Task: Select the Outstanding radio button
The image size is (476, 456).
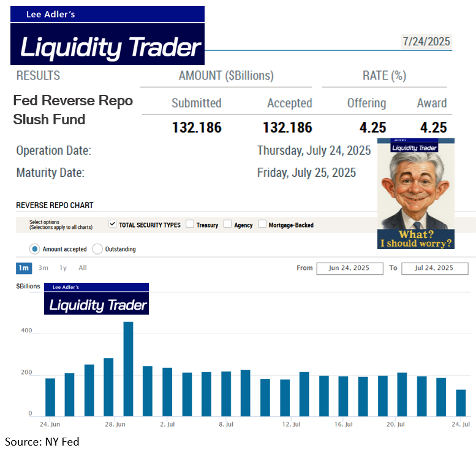Action: click(97, 249)
